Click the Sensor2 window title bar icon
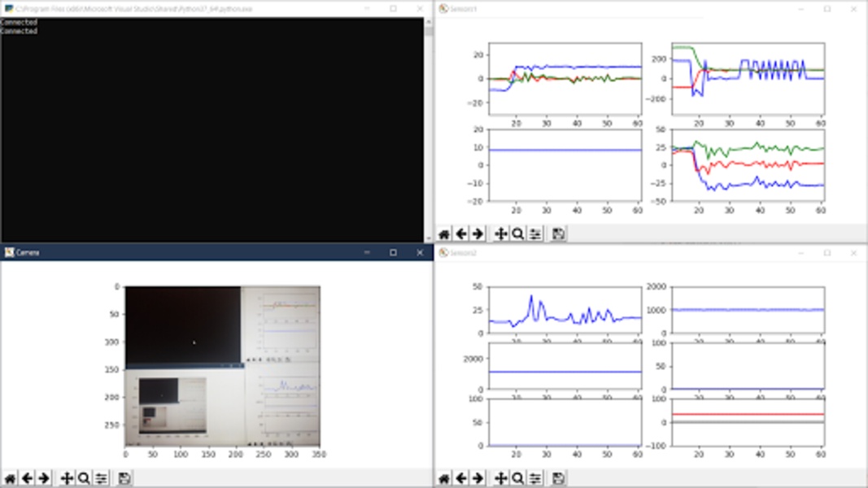 pos(443,253)
